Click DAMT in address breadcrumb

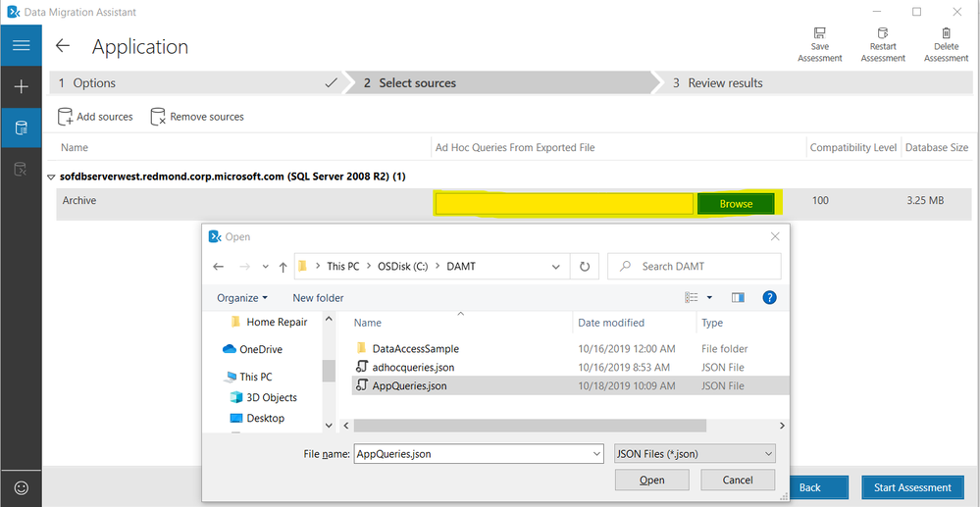coord(461,267)
